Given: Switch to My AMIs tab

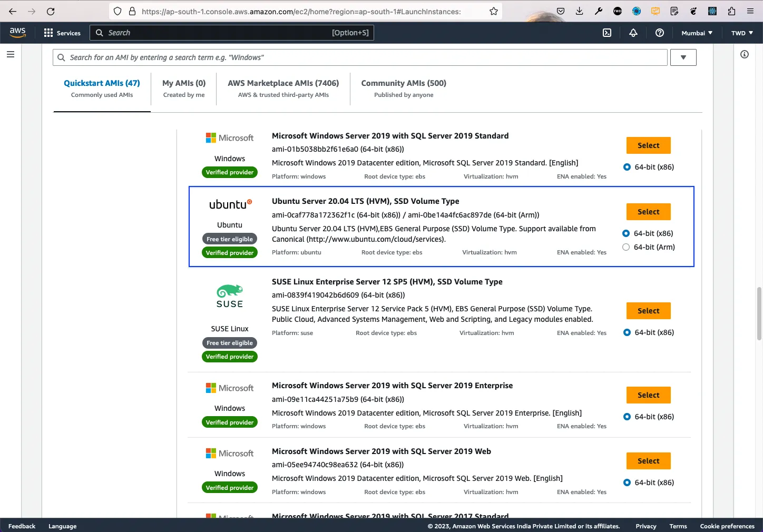Looking at the screenshot, I should point(184,88).
